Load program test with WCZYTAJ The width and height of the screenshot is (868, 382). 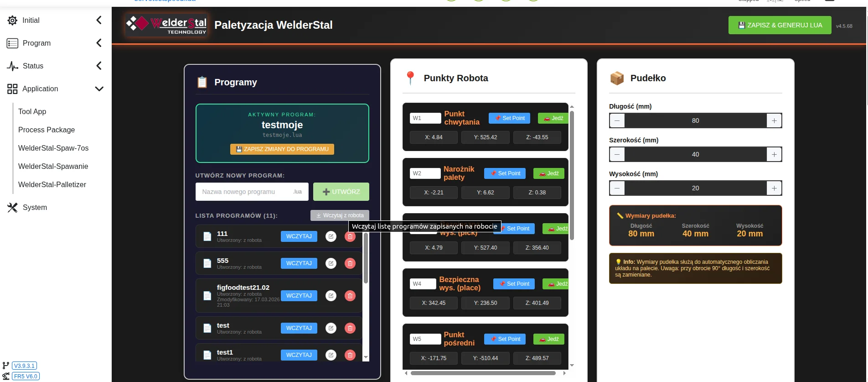point(299,328)
